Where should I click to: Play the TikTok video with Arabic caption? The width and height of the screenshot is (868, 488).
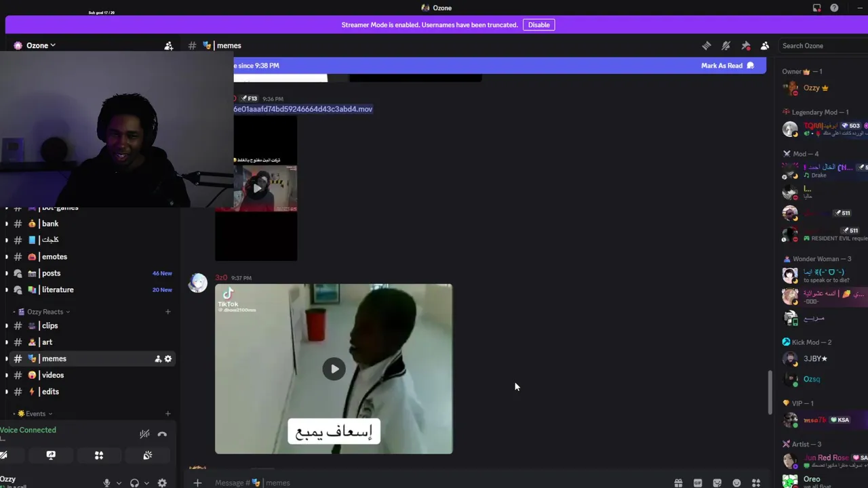coord(334,369)
